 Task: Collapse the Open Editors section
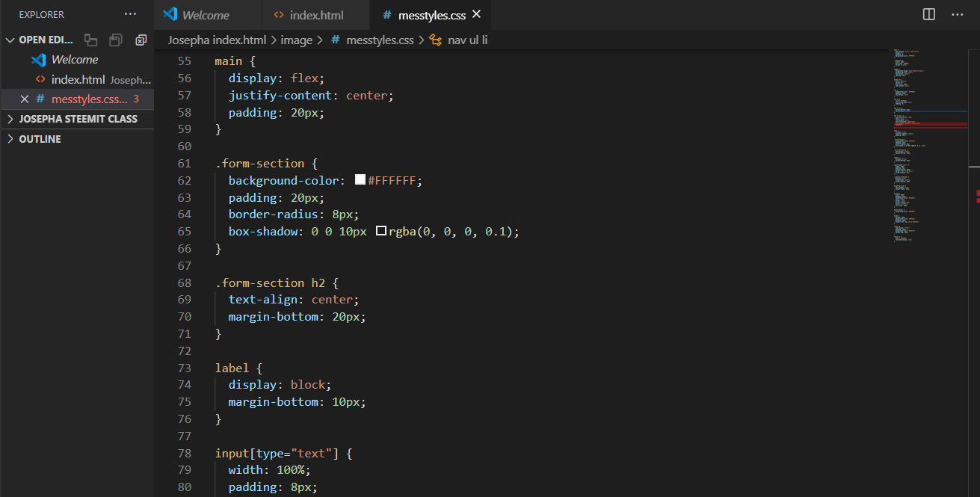tap(10, 40)
